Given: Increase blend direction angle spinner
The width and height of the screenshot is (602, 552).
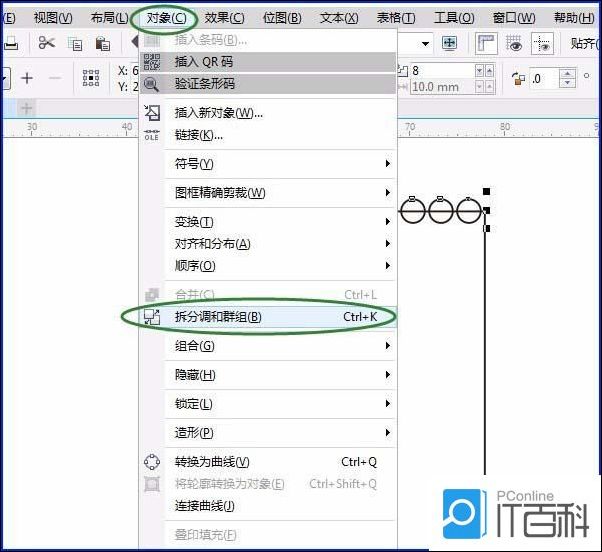Looking at the screenshot, I should [567, 73].
